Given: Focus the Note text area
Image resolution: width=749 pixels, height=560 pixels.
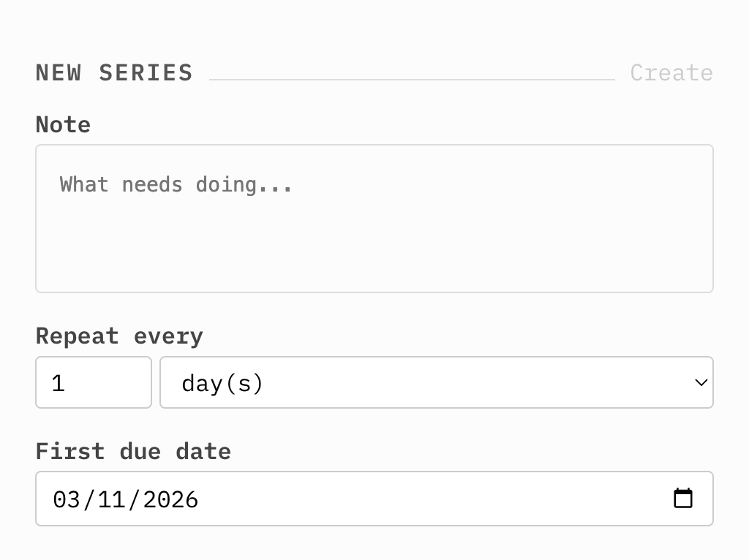Looking at the screenshot, I should click(374, 234).
